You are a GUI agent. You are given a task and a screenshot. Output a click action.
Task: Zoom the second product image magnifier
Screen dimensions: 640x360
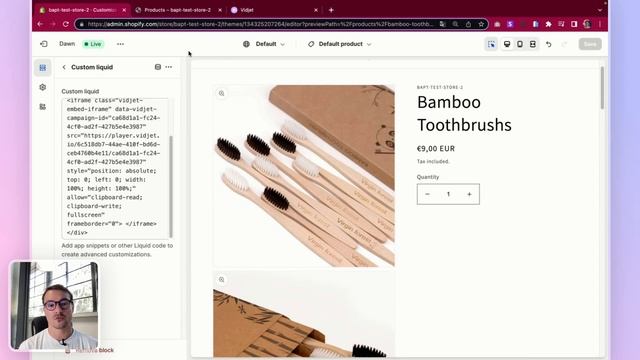222,280
